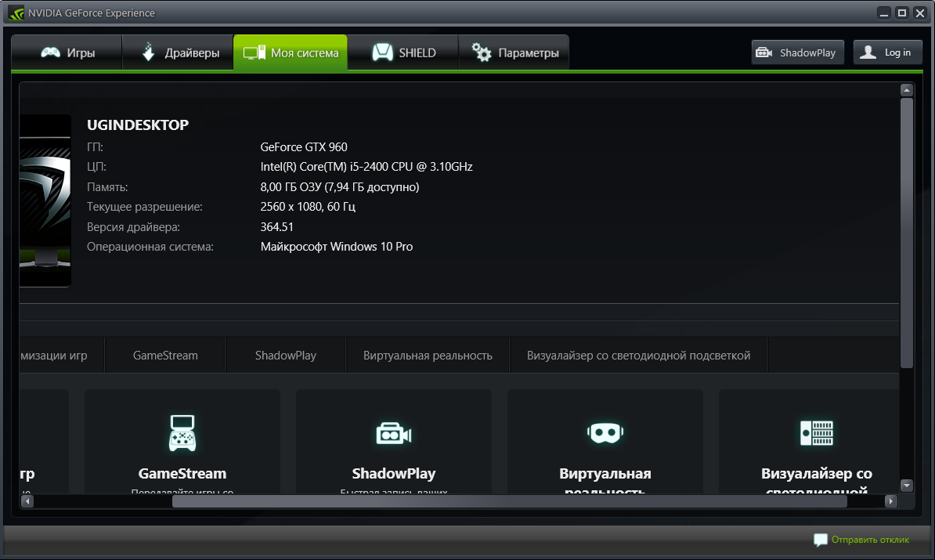Click the Память: label
The image size is (935, 560).
(107, 187)
